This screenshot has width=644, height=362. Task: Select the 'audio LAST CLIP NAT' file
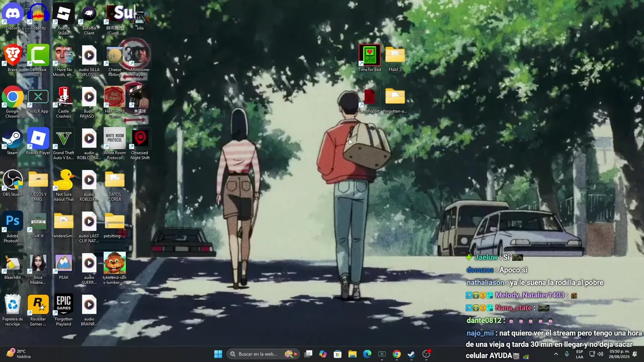tap(89, 227)
